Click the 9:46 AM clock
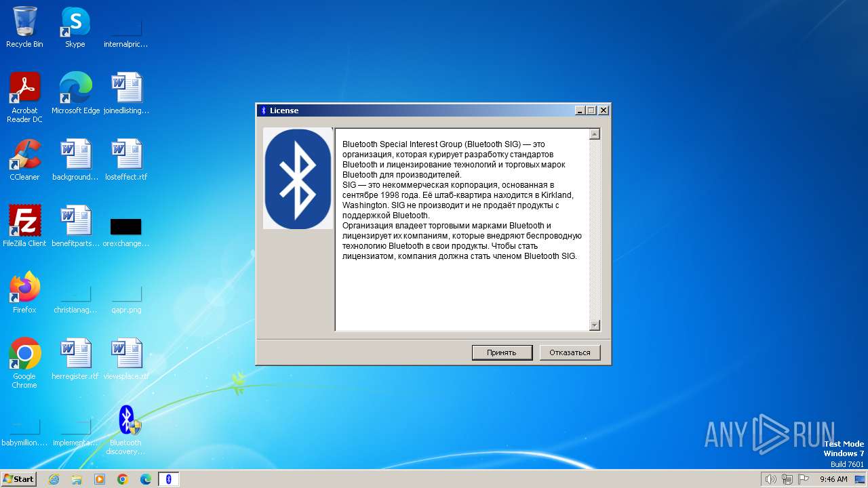Screen dimensions: 868x488 (x=833, y=479)
